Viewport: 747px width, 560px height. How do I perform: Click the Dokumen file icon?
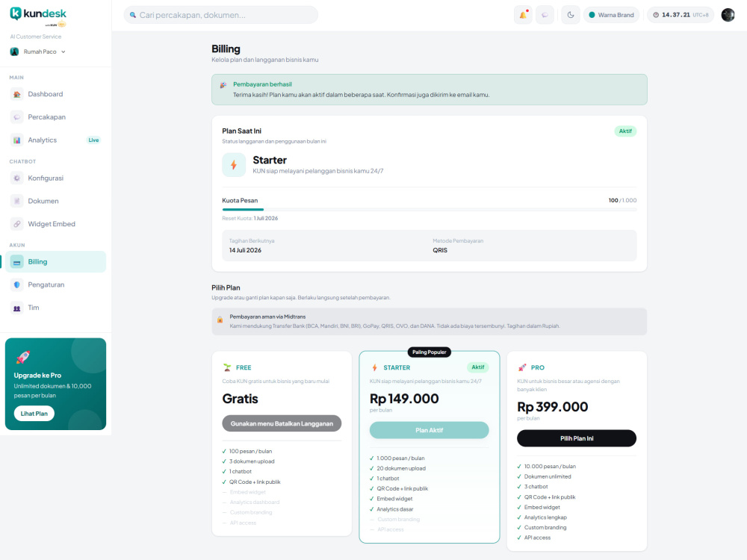click(x=16, y=201)
